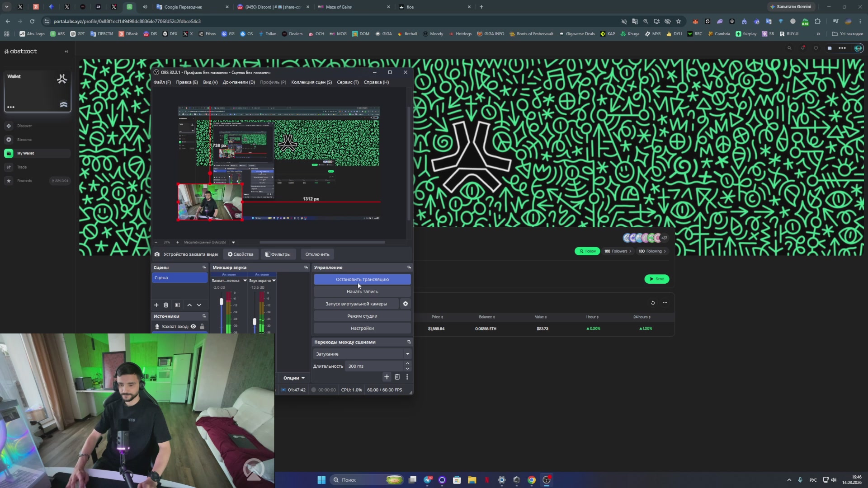868x488 pixels.
Task: Click green Send button
Action: point(656,279)
